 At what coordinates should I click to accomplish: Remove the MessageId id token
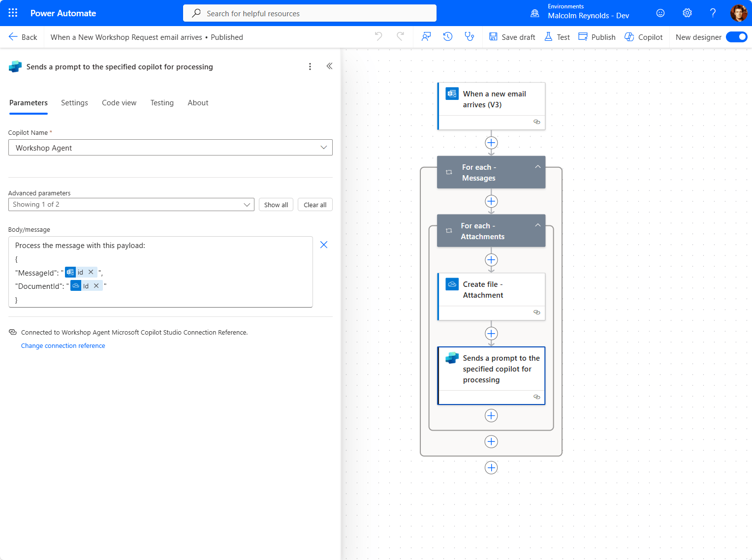click(x=91, y=272)
